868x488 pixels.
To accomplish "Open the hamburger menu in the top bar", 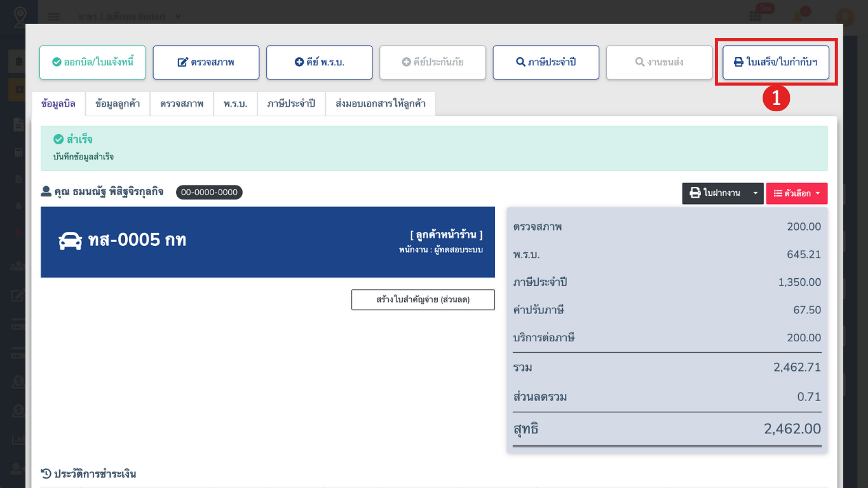I will click(x=54, y=17).
